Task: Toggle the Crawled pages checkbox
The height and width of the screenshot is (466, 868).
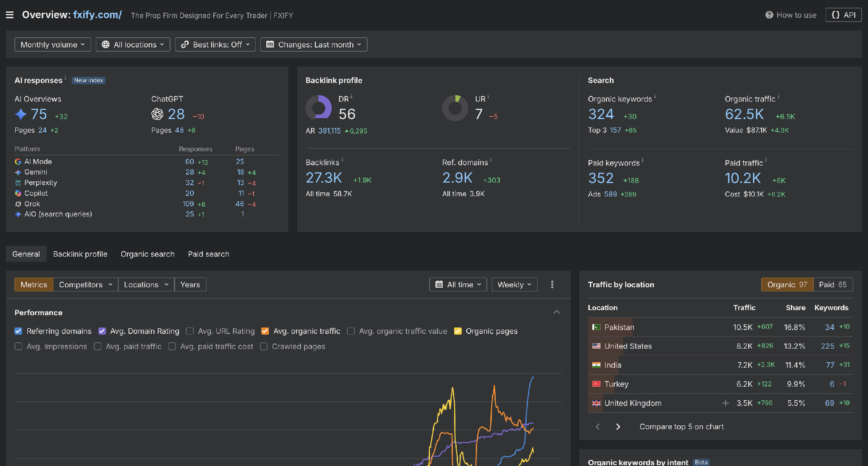Action: click(264, 347)
